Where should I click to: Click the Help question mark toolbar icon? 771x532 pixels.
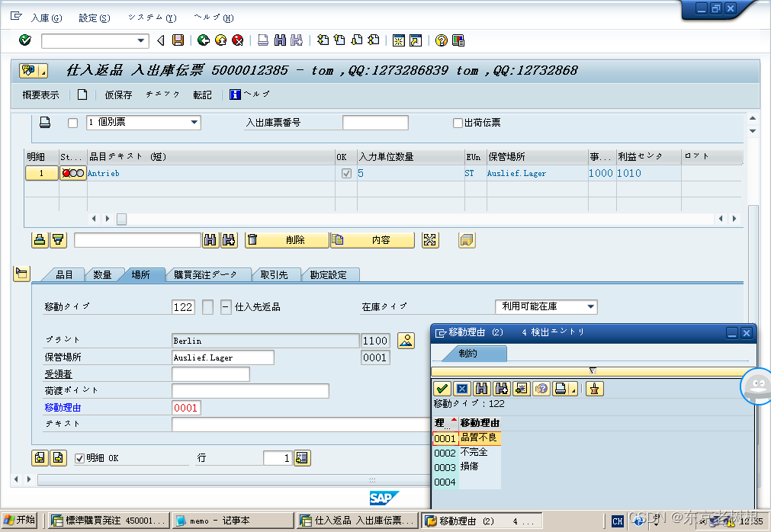(442, 40)
